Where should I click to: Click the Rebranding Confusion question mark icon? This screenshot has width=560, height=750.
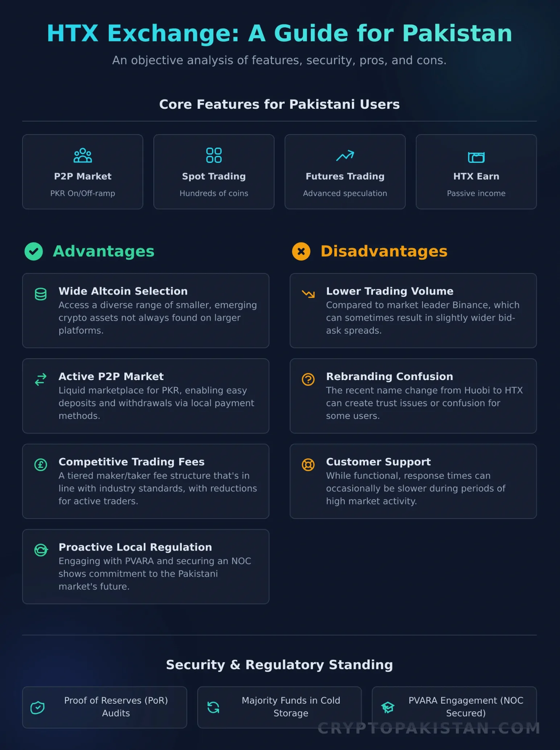[x=308, y=379]
